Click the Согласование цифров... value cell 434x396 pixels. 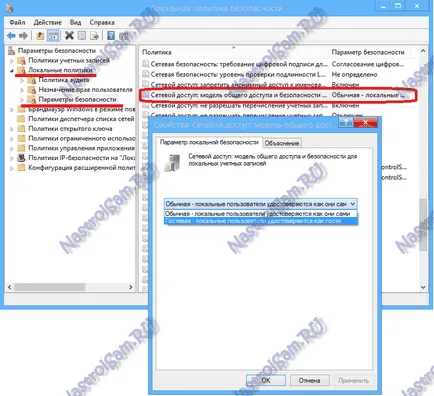click(368, 64)
